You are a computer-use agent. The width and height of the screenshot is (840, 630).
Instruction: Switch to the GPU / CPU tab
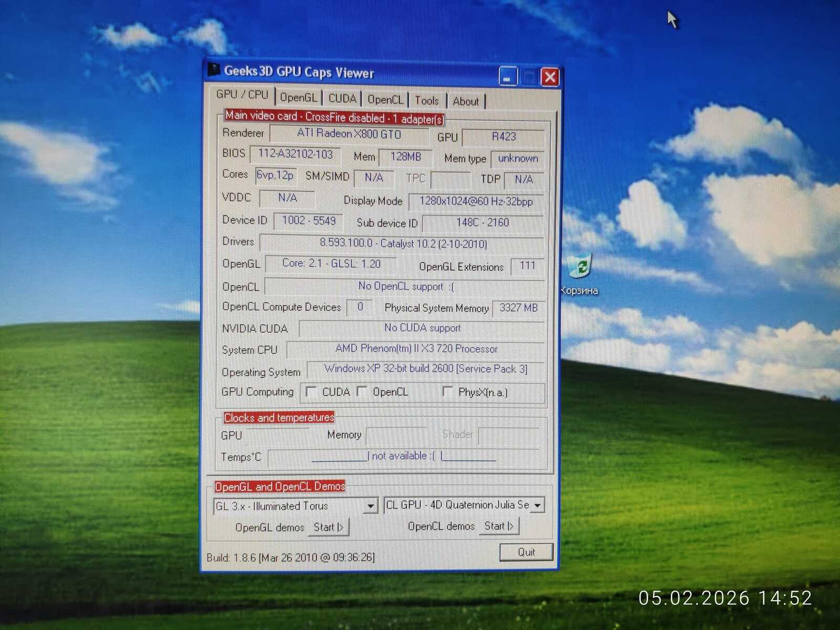click(x=242, y=95)
